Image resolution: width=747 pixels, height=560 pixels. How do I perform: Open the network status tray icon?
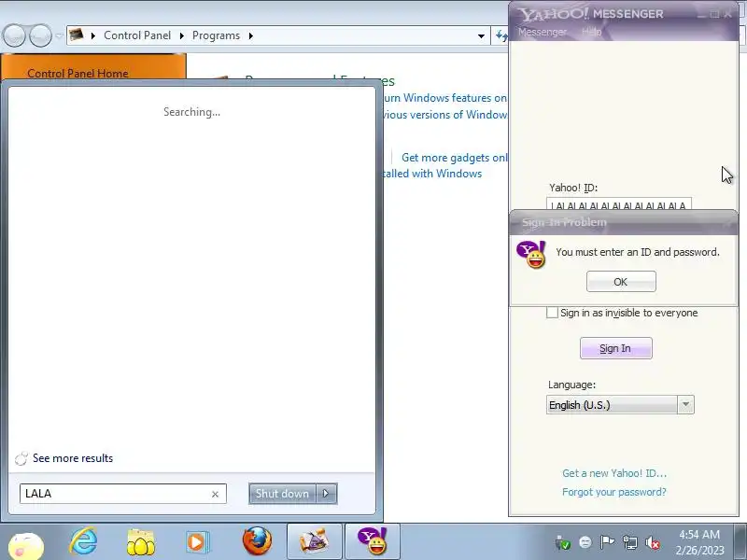(629, 542)
